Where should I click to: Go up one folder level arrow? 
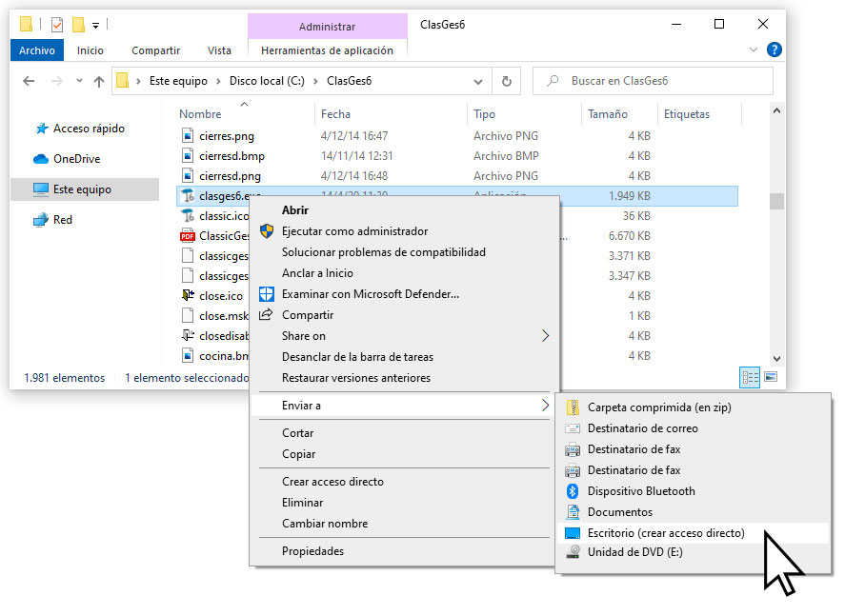tap(99, 81)
